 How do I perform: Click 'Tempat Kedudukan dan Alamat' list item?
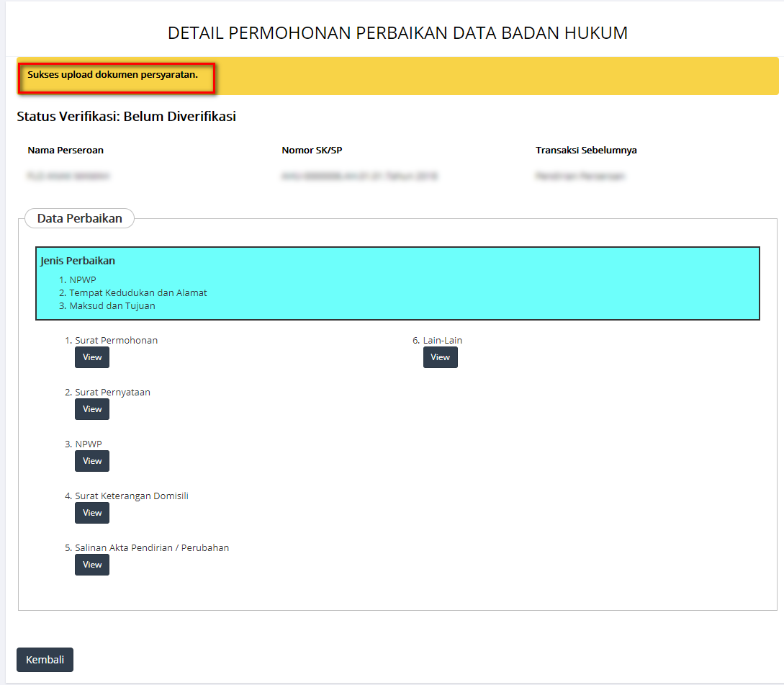coord(138,292)
